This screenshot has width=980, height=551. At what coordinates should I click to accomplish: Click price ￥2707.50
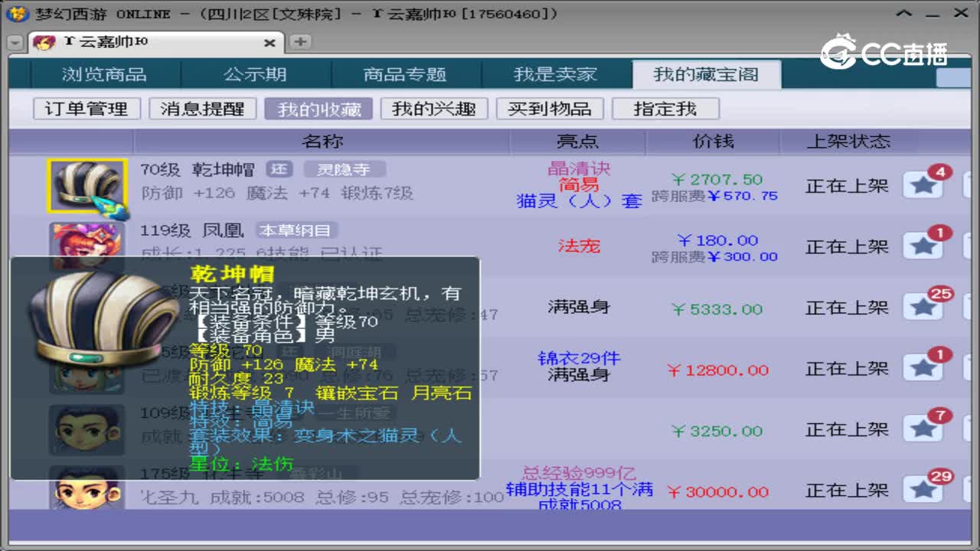pos(717,179)
